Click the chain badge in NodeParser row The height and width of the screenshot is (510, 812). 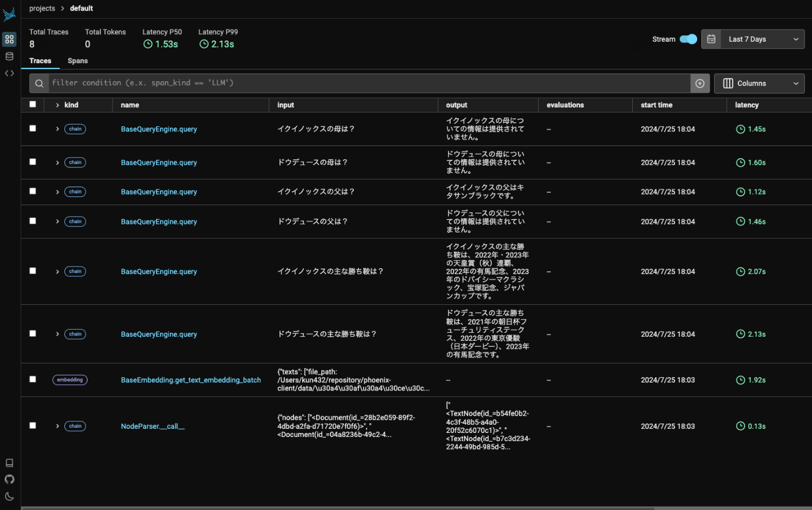(x=75, y=426)
